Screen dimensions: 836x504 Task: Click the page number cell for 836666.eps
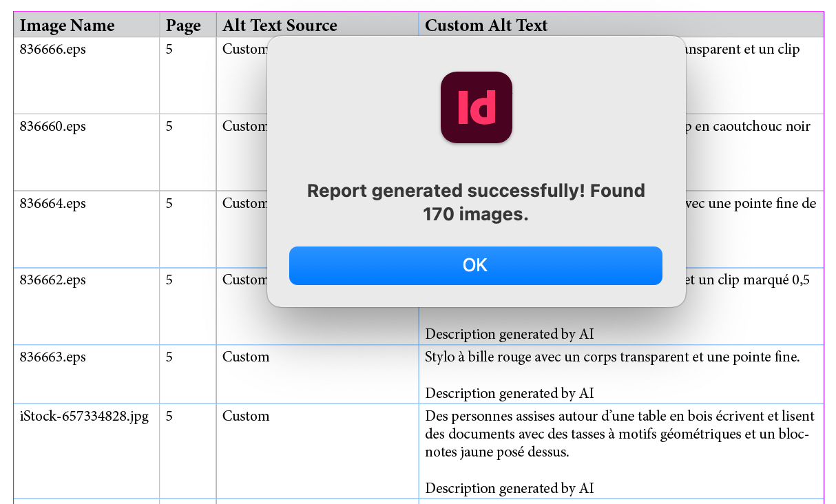coord(188,76)
